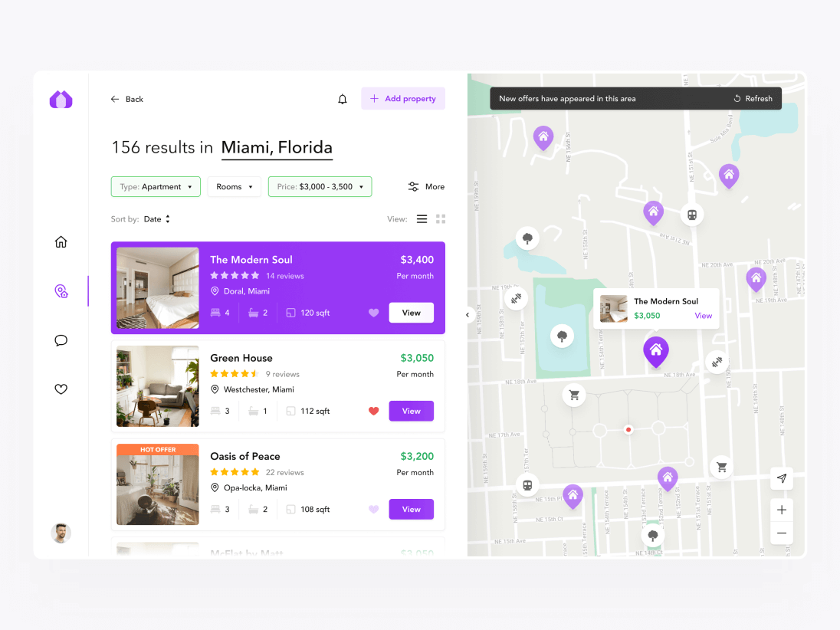
Task: Select the map search sidebar icon
Action: coord(61,291)
